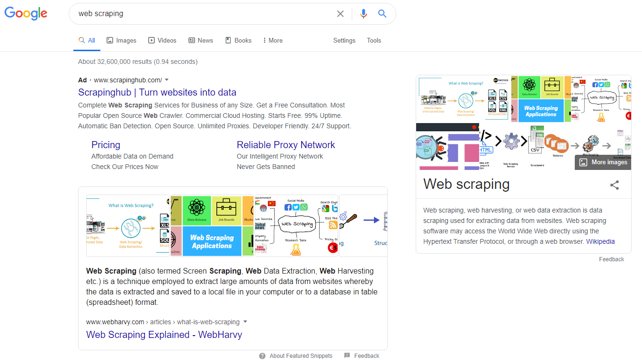The height and width of the screenshot is (364, 642).
Task: Click 'Affordable Data on Demand' text
Action: pyautogui.click(x=132, y=156)
